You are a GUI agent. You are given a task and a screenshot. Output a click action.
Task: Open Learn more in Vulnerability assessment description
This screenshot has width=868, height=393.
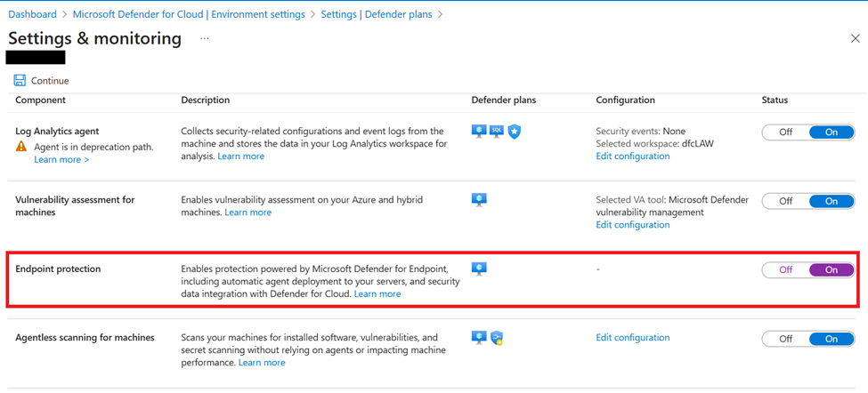click(x=248, y=213)
